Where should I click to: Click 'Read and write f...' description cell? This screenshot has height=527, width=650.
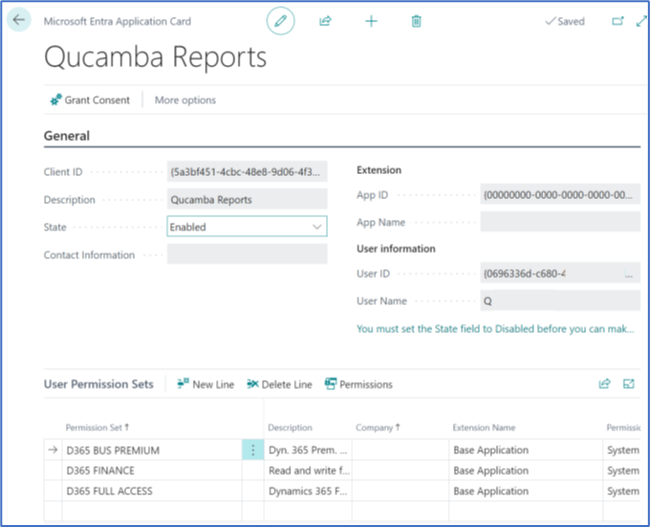click(x=308, y=470)
